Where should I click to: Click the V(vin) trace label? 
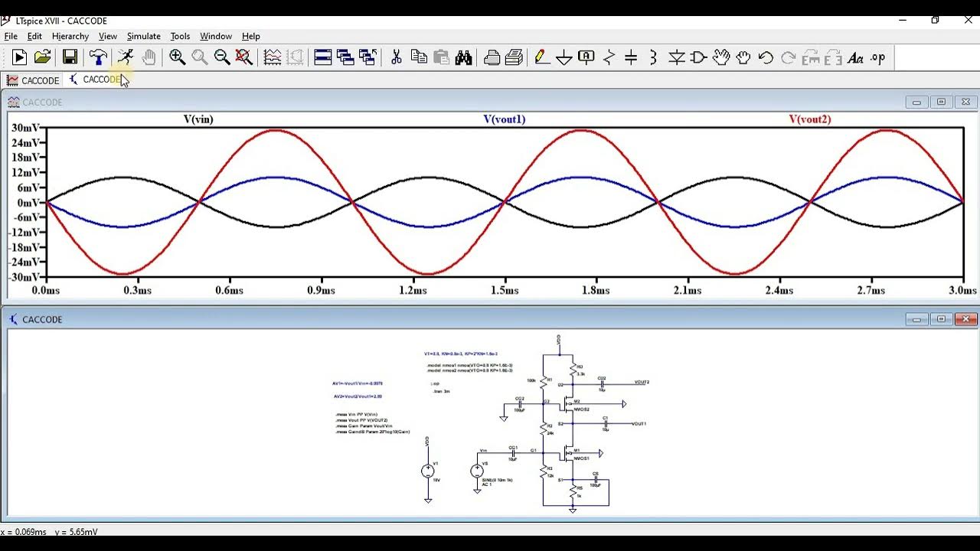click(x=198, y=119)
